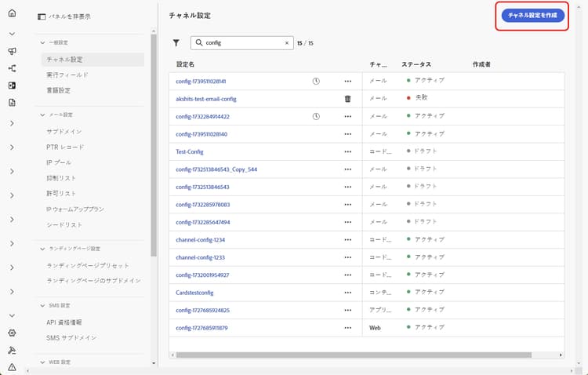Viewport: 588px width, 375px height.
Task: Open the dashboard panel icon in left rail
Action: pos(12,86)
